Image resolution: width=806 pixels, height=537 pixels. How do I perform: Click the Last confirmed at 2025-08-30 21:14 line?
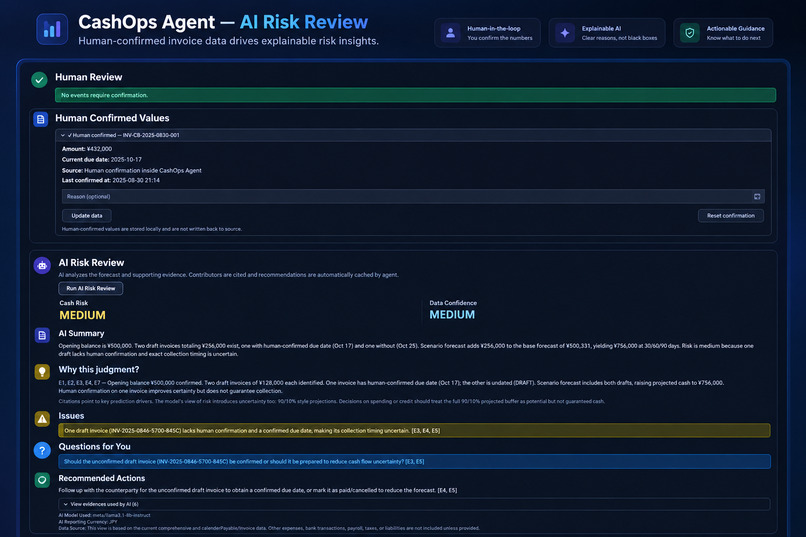tap(111, 180)
